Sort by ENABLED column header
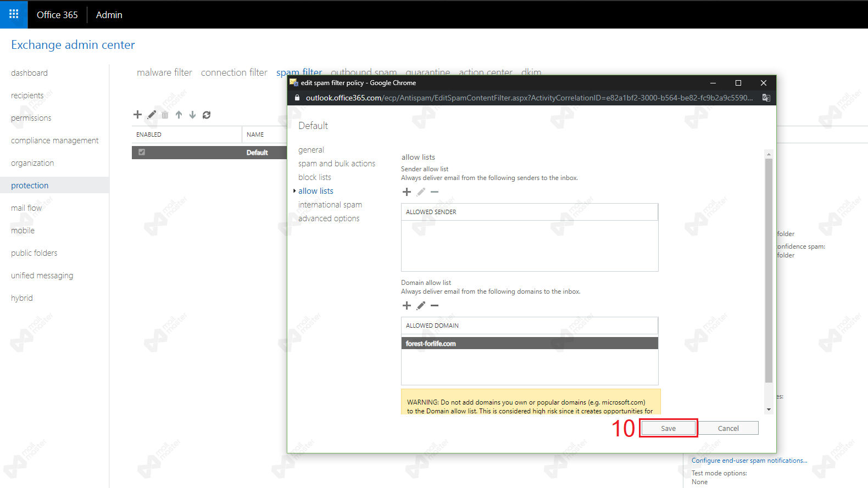 (x=187, y=134)
